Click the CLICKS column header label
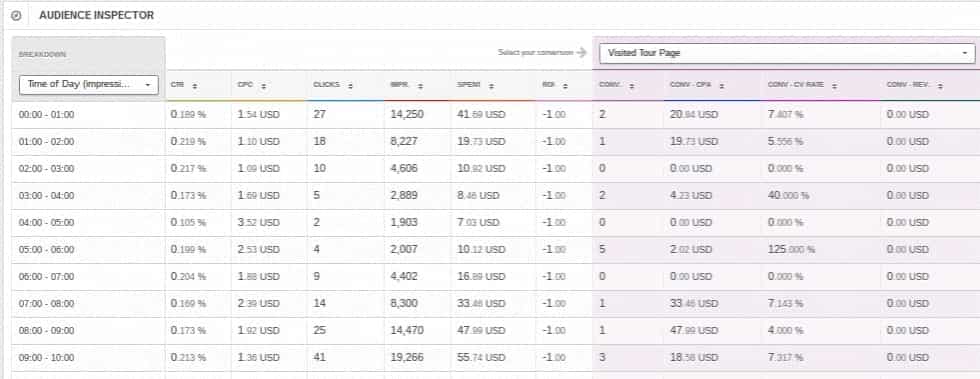Viewport: 980px width, 379px height. coord(326,86)
